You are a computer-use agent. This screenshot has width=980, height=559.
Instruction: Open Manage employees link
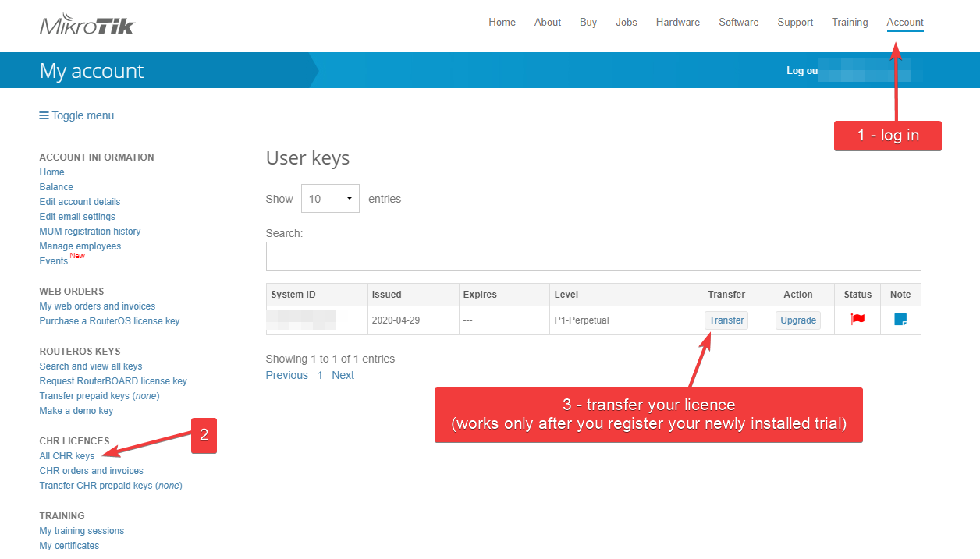tap(80, 246)
